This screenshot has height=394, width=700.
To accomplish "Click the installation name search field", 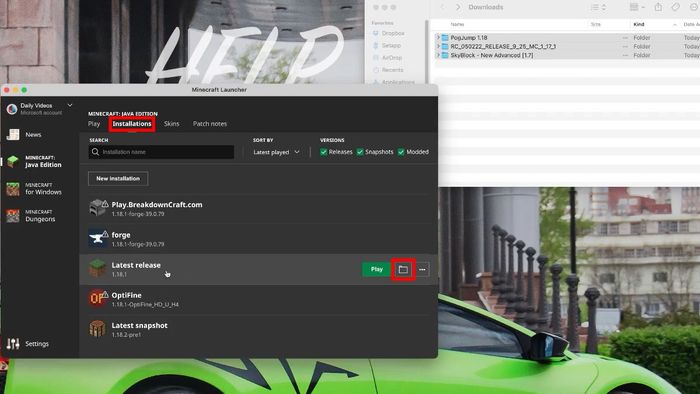I will coord(161,152).
